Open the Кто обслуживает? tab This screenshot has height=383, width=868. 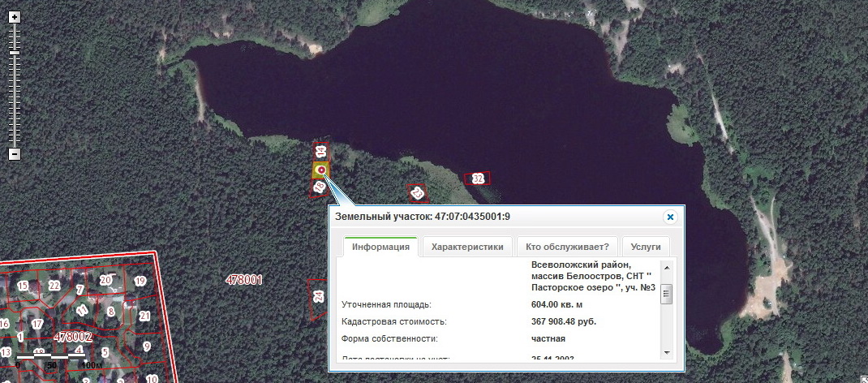567,247
